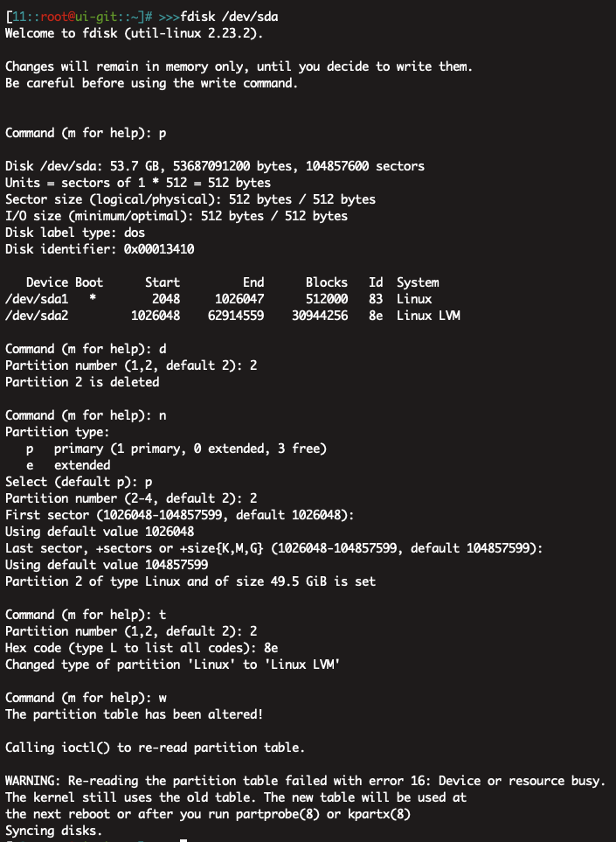Click the 'Using default value 104857599' line
The image size is (616, 842).
[107, 564]
